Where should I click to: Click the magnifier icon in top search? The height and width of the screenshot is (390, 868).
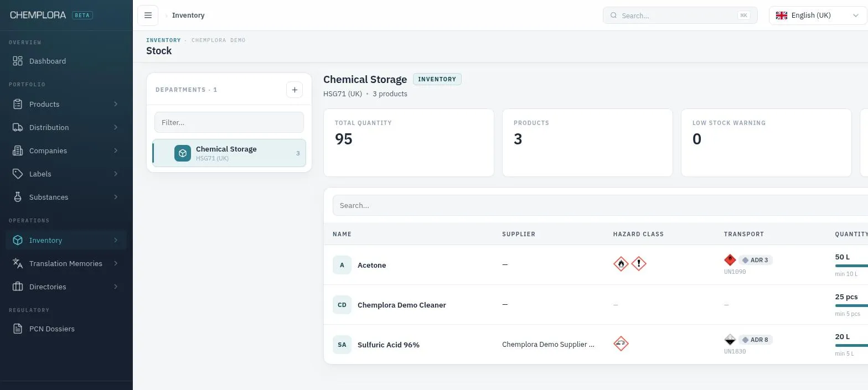point(613,15)
